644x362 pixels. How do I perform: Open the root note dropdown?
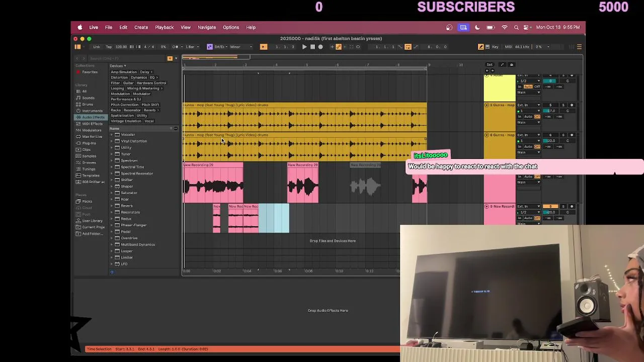coord(220,47)
